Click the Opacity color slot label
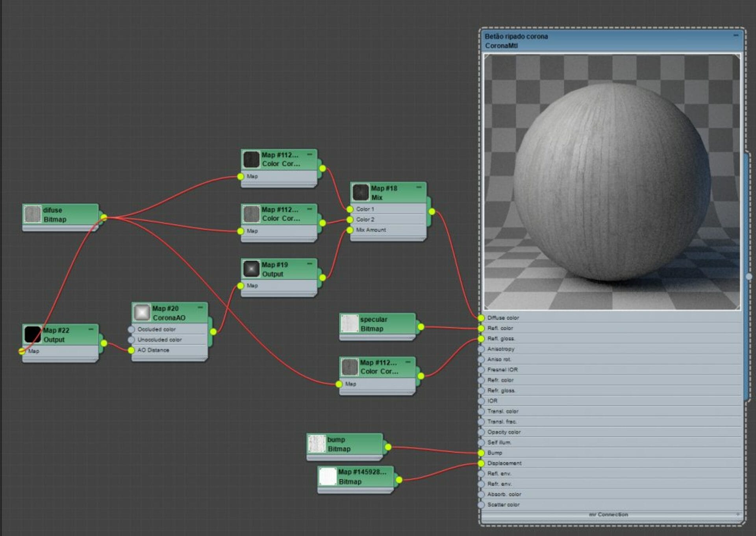Screen dimensions: 756x536 pos(504,432)
